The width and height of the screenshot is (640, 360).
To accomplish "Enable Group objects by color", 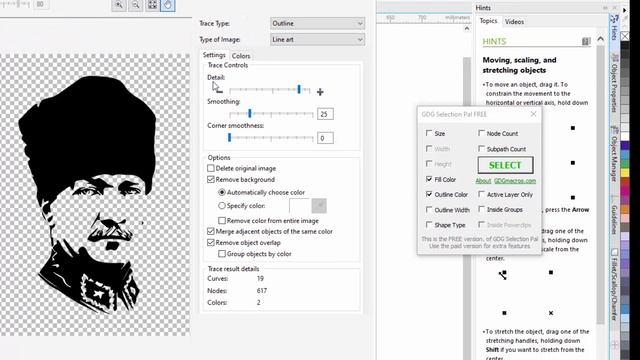I will (222, 253).
